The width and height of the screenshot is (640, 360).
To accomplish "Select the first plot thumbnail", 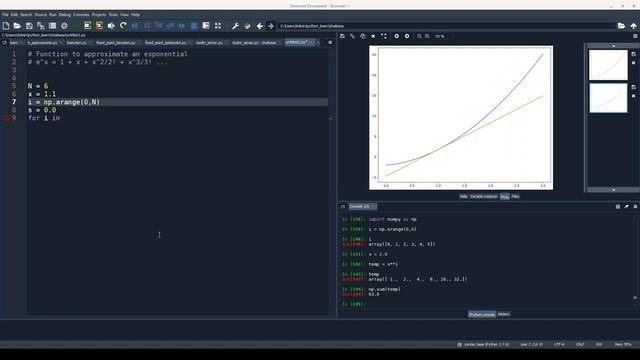I will coord(608,65).
